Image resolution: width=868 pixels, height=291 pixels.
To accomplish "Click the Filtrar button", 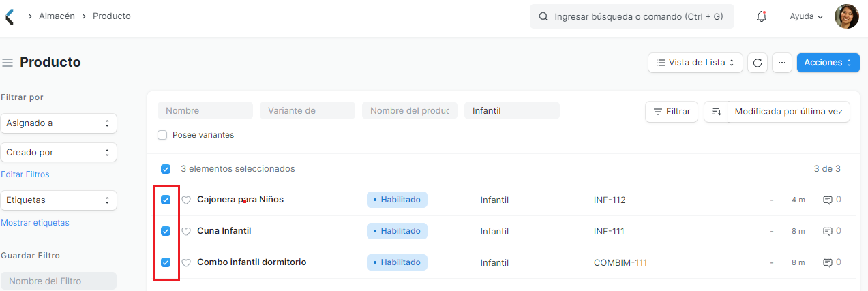I will click(x=672, y=112).
